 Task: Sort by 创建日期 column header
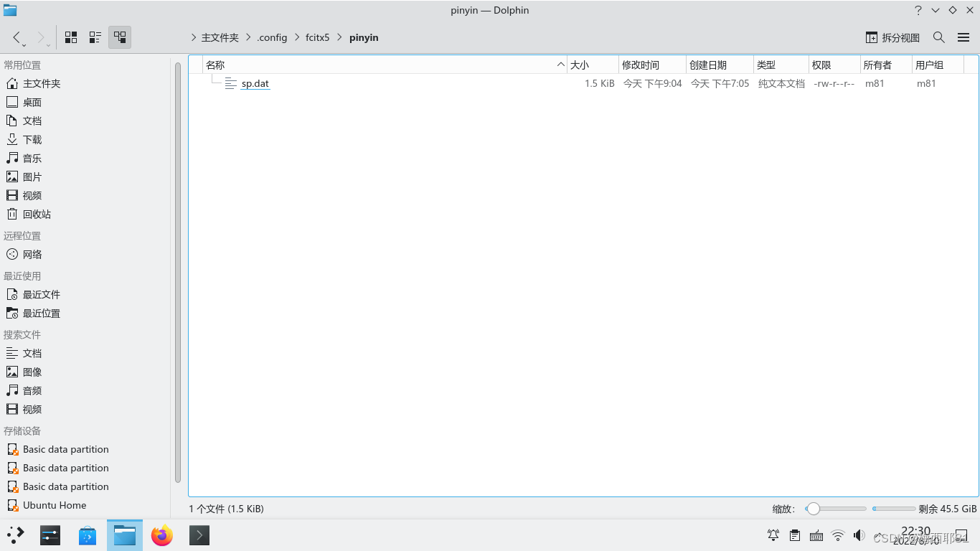coord(720,65)
